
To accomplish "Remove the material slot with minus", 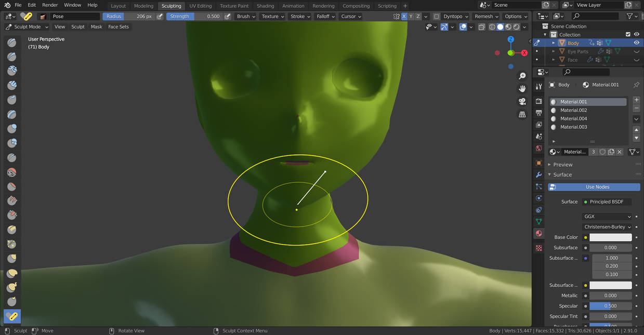I will pos(637,108).
